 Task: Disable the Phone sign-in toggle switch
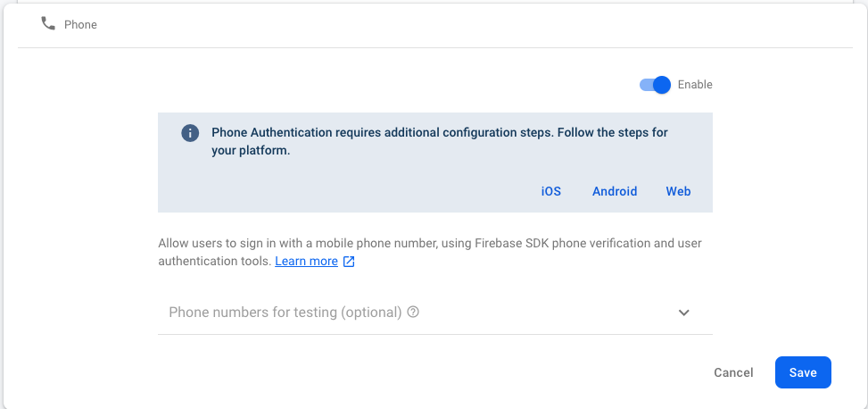(655, 85)
